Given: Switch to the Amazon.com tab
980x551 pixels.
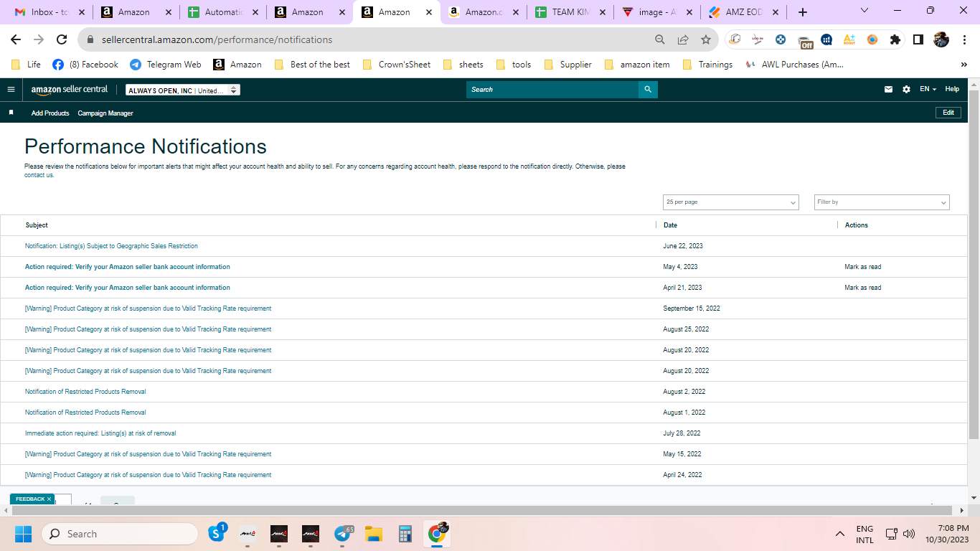Looking at the screenshot, I should [x=482, y=12].
